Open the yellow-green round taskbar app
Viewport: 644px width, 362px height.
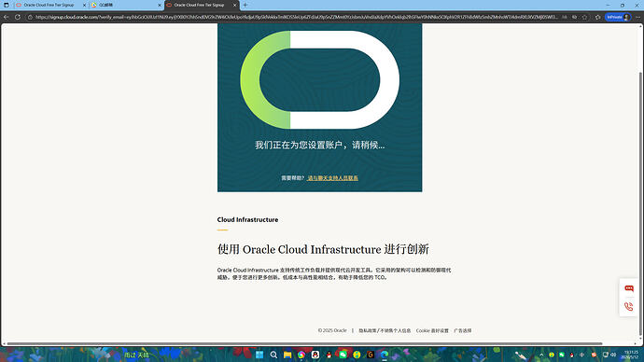click(x=357, y=355)
